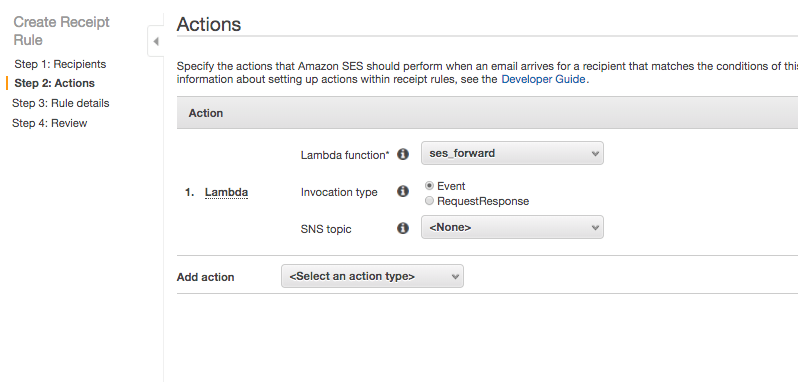
Task: Open the Developer Guide link
Action: click(543, 79)
